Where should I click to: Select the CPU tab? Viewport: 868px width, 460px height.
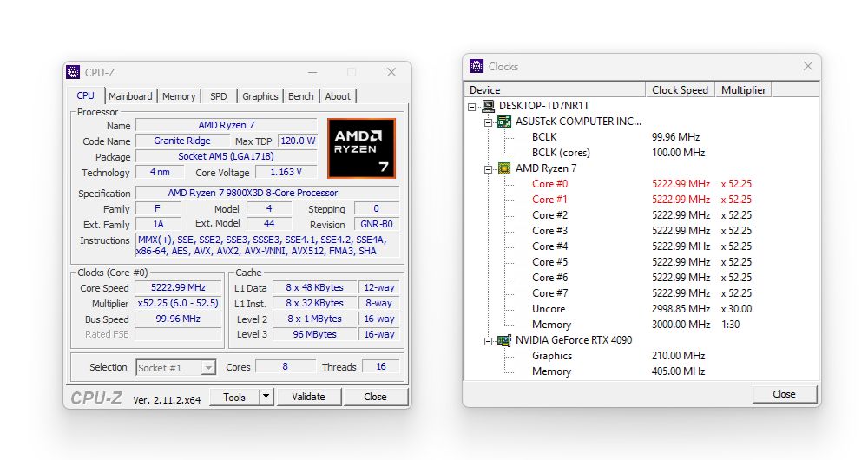[86, 95]
